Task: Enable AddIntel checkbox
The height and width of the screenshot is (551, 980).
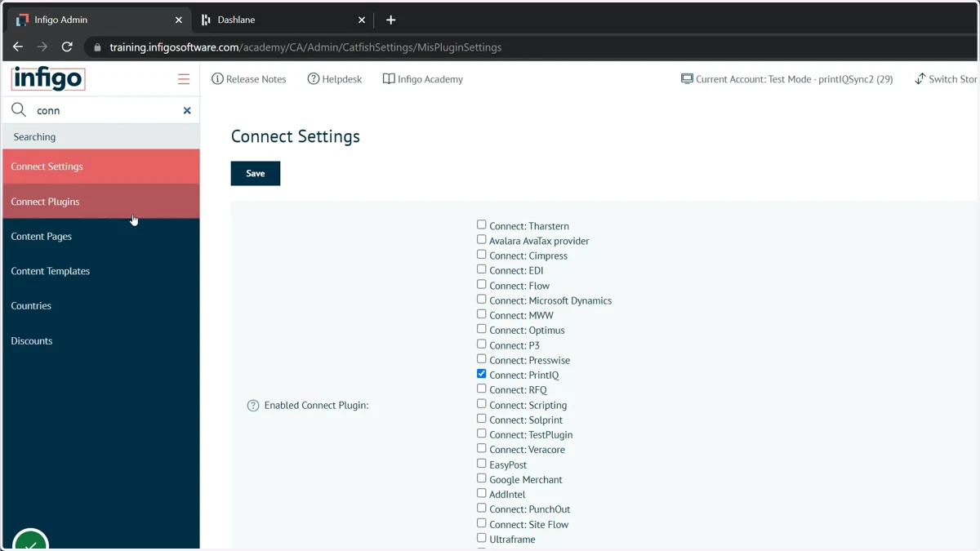Action: [x=482, y=493]
